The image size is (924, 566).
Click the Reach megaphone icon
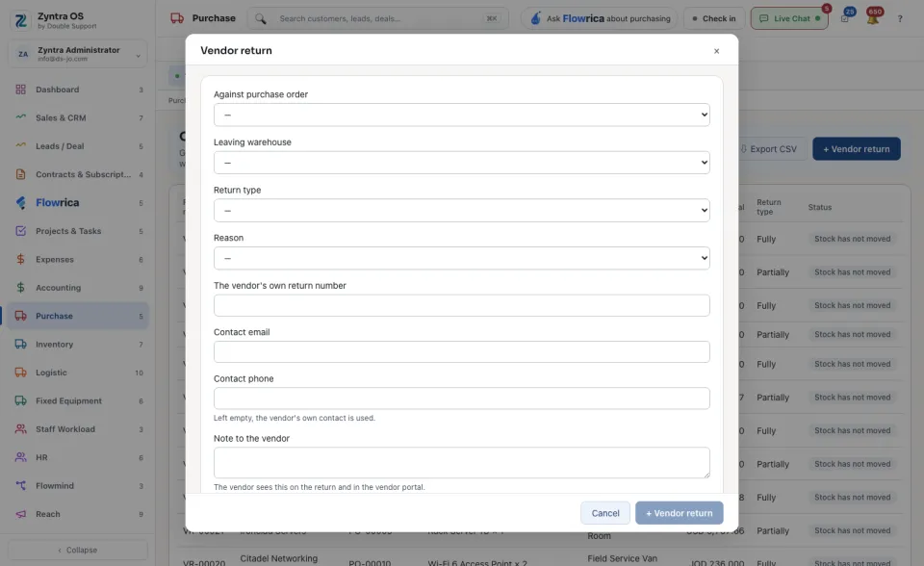(x=20, y=513)
